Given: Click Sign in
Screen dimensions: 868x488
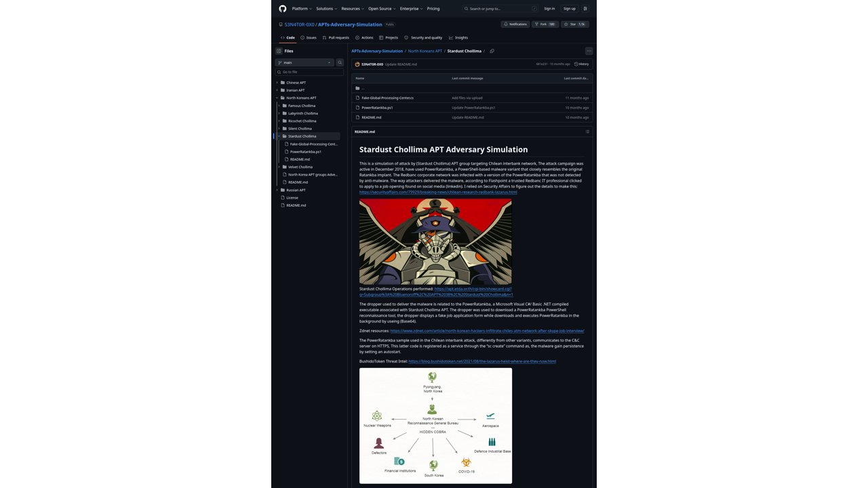Looking at the screenshot, I should point(549,9).
